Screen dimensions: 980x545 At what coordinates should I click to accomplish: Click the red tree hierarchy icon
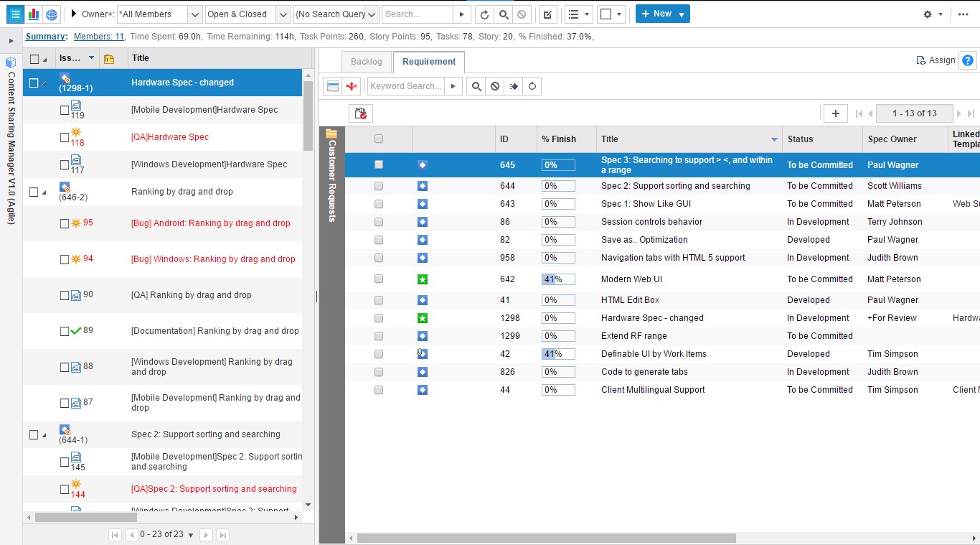coord(352,86)
